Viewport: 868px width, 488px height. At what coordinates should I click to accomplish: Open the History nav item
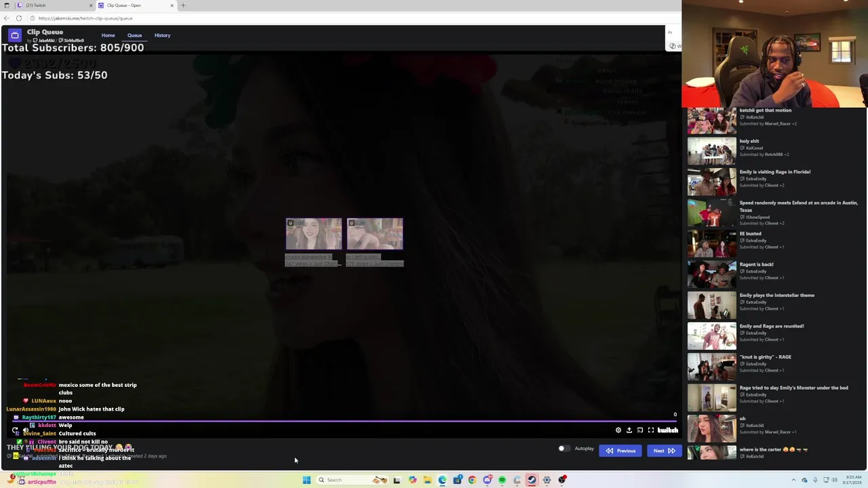[x=162, y=35]
